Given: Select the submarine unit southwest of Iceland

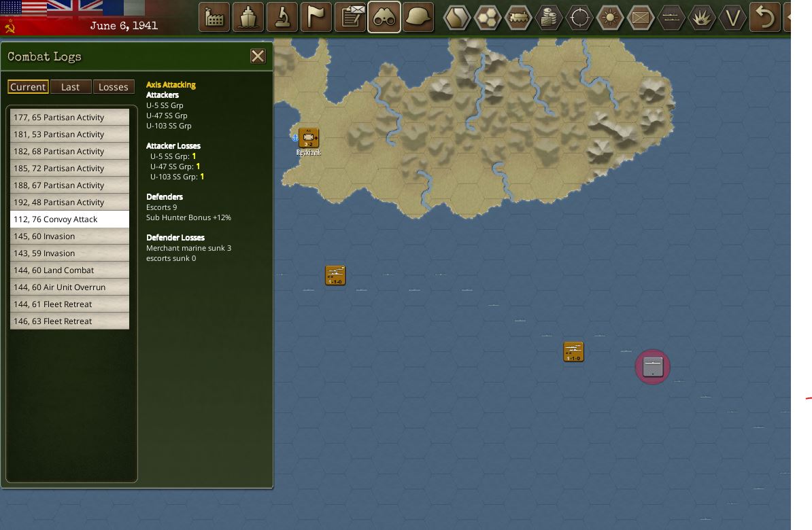Looking at the screenshot, I should coord(335,275).
